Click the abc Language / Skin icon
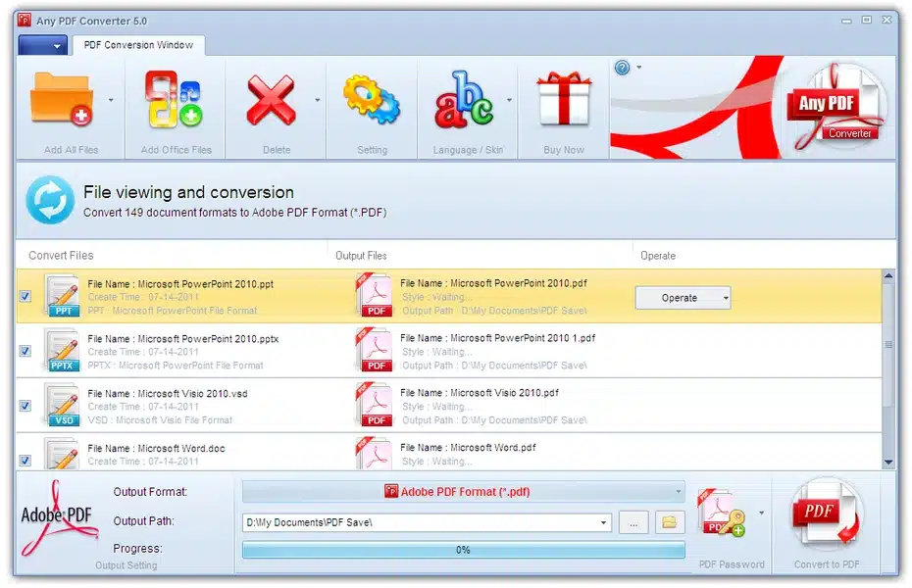Image resolution: width=912 pixels, height=588 pixels. coord(464,99)
